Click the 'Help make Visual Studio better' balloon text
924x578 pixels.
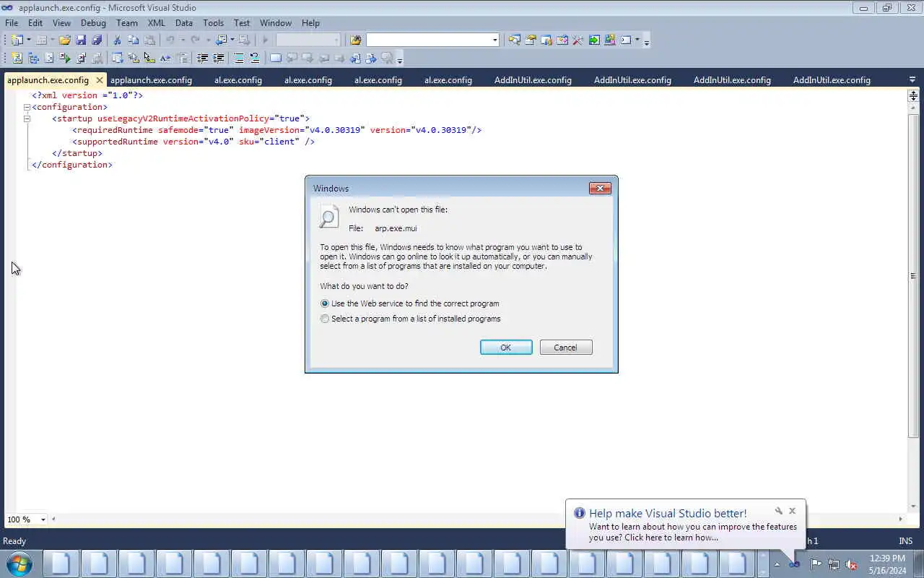pyautogui.click(x=668, y=514)
